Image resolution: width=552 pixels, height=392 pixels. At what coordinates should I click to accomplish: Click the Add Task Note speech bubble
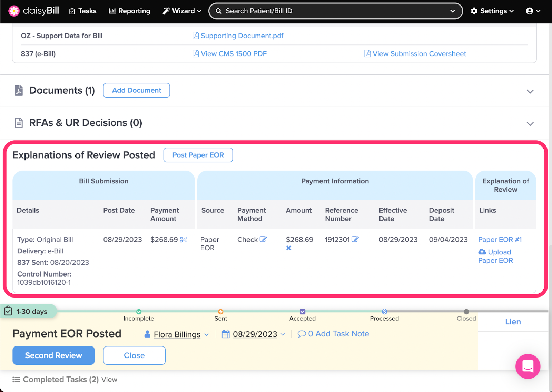tap(302, 334)
